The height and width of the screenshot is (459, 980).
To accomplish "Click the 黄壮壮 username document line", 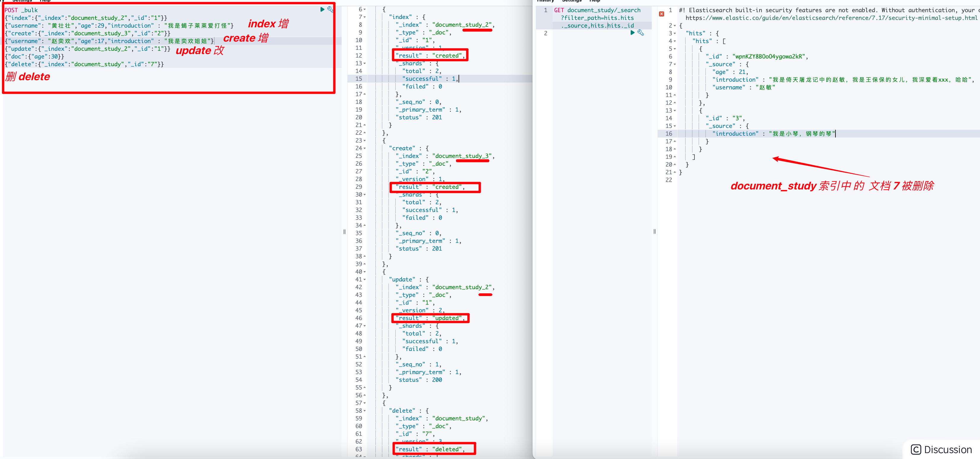I will 119,26.
